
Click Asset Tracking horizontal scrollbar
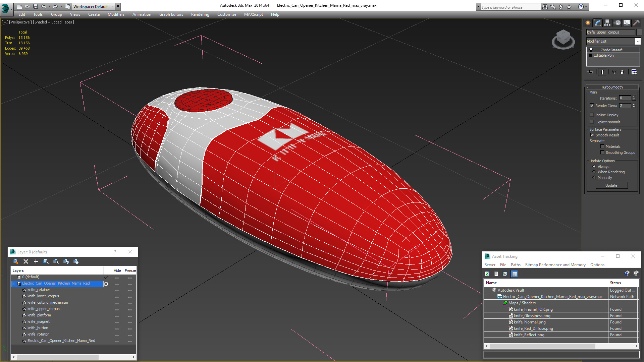point(542,346)
